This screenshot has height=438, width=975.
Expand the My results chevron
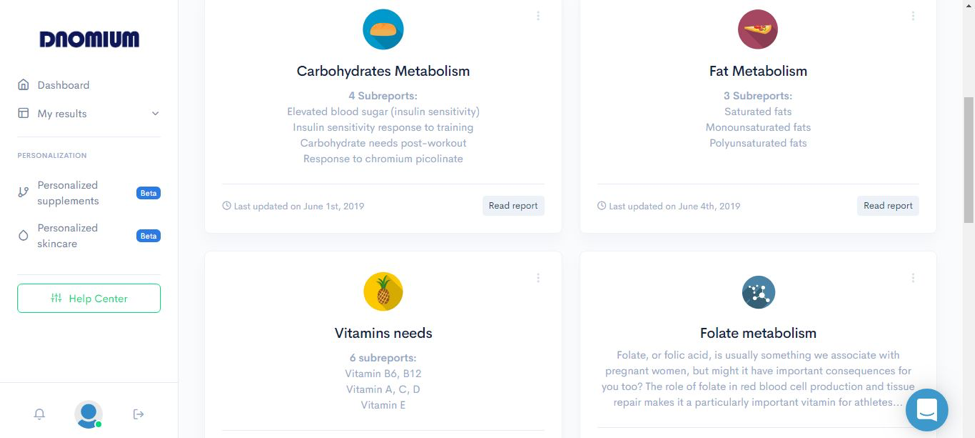(155, 114)
